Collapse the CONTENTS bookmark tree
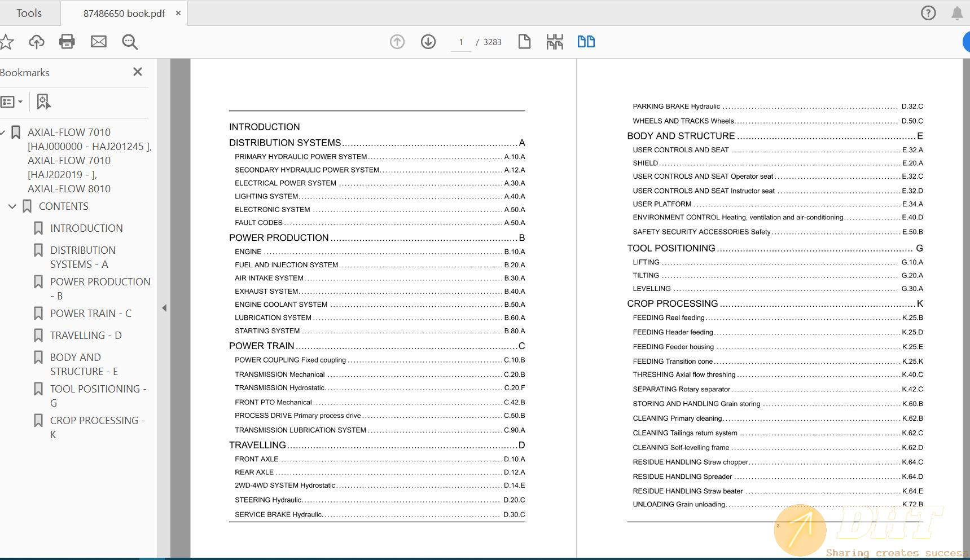The image size is (970, 560). pyautogui.click(x=12, y=206)
